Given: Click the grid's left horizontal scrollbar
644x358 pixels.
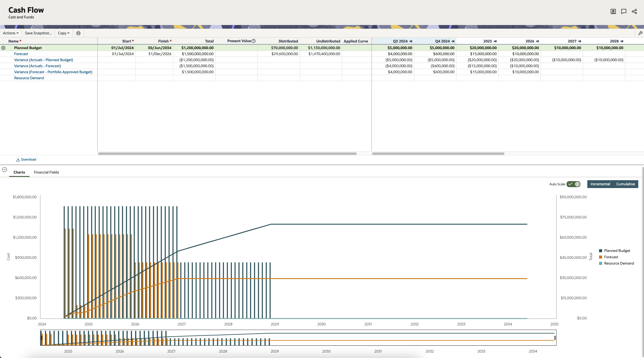Looking at the screenshot, I should tap(227, 154).
